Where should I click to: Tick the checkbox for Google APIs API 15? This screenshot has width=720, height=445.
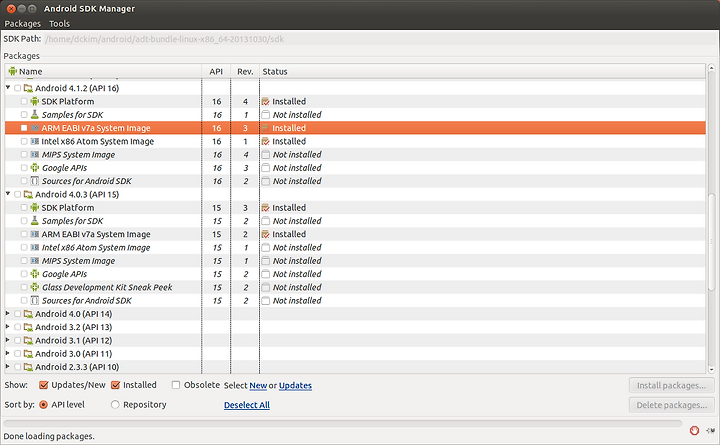pyautogui.click(x=24, y=274)
